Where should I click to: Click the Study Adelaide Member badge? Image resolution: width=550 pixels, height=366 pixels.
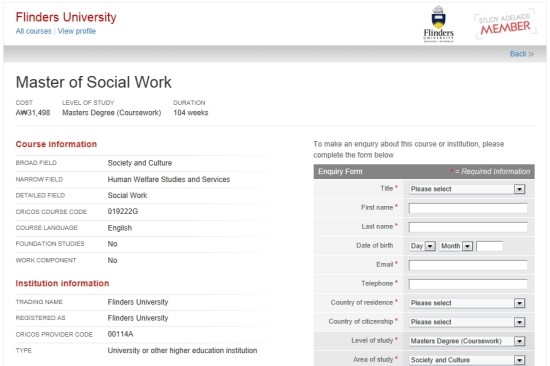pyautogui.click(x=505, y=24)
